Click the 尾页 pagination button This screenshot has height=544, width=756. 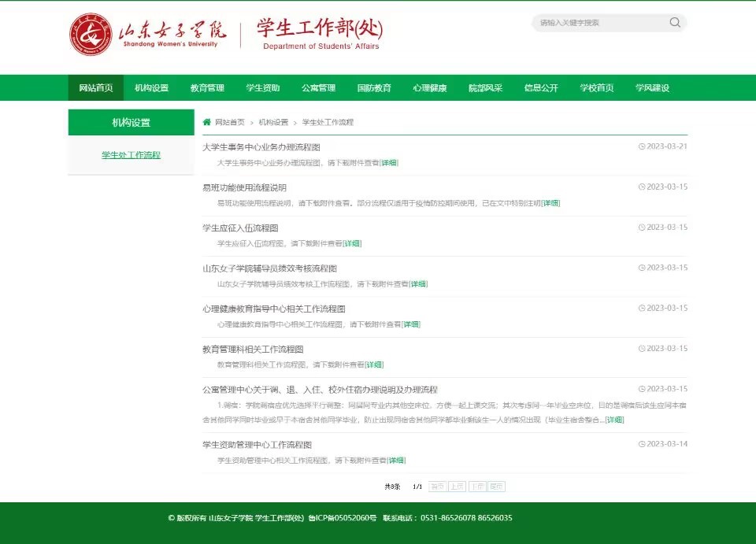(496, 487)
